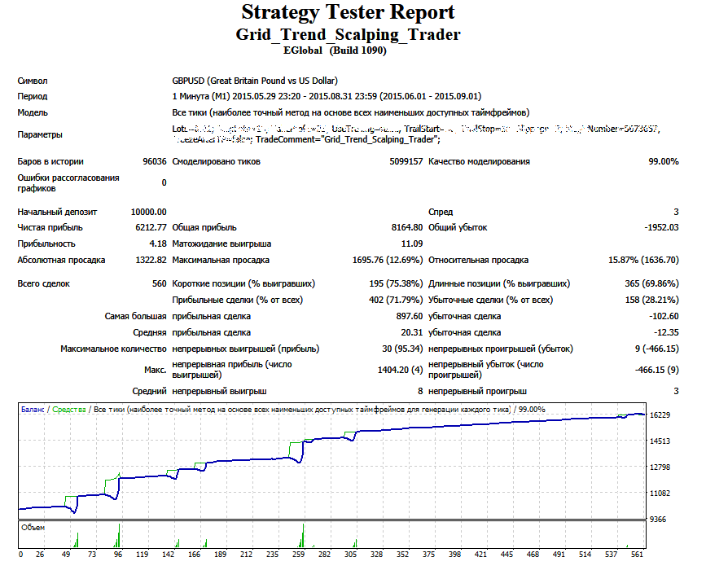Click the 259 trade number on x-axis

tap(298, 555)
